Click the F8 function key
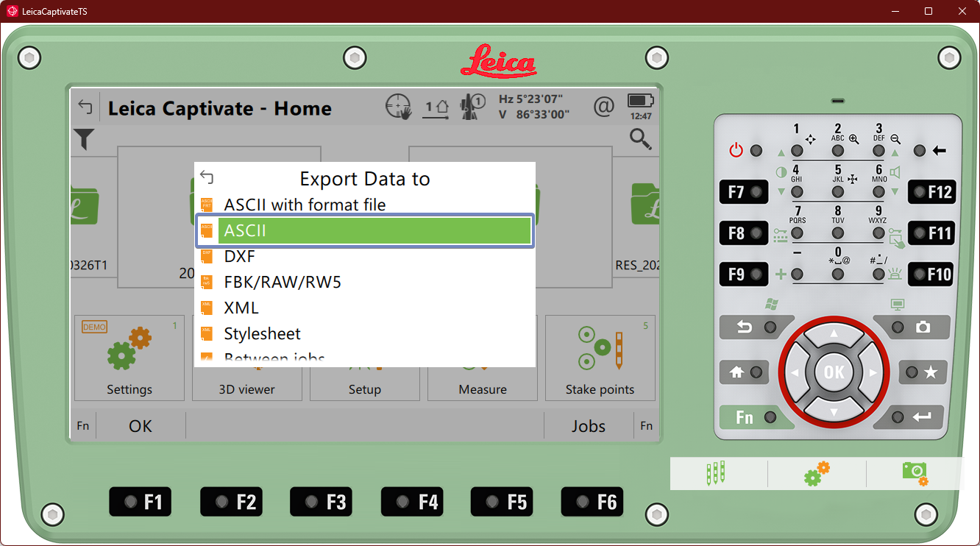980x546 pixels. pyautogui.click(x=744, y=233)
